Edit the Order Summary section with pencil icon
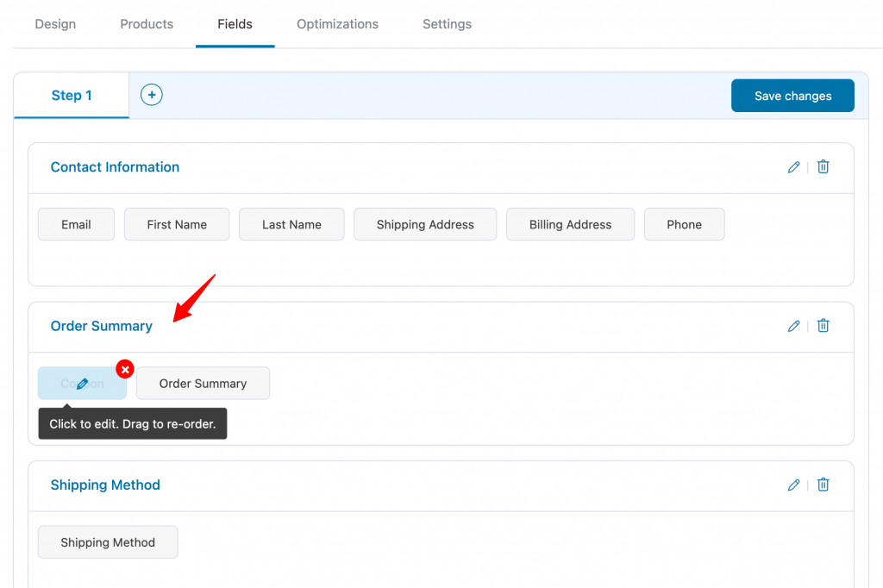The width and height of the screenshot is (883, 588). point(793,326)
